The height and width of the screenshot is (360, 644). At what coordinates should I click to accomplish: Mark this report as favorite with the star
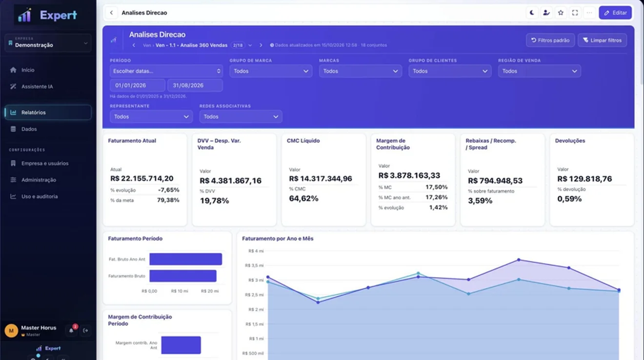561,13
